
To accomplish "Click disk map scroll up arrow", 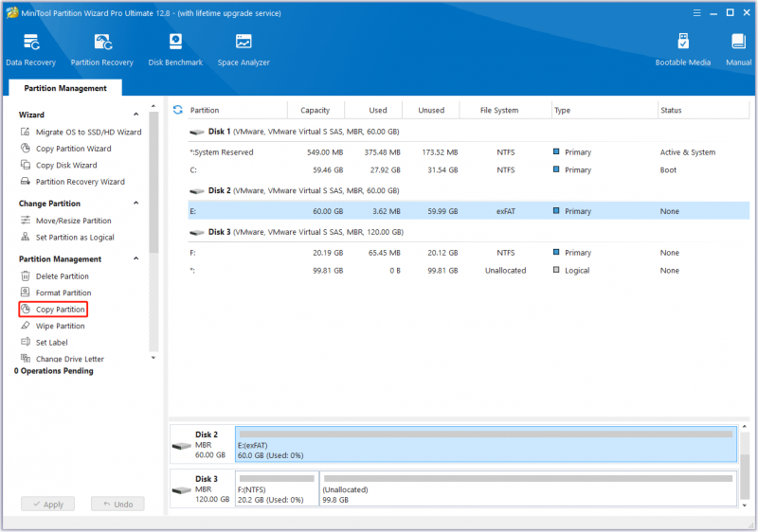I will click(745, 427).
